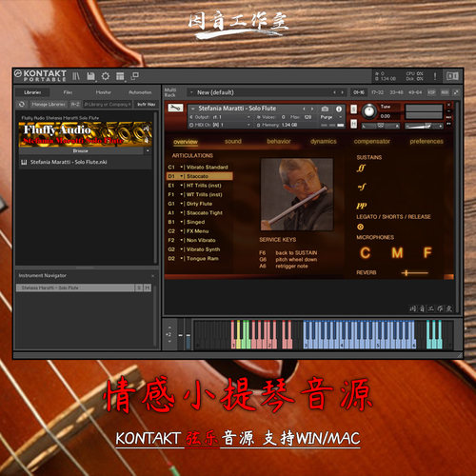Switch to the Monitor browser tab
Viewport: 476px width, 476px height.
click(104, 92)
